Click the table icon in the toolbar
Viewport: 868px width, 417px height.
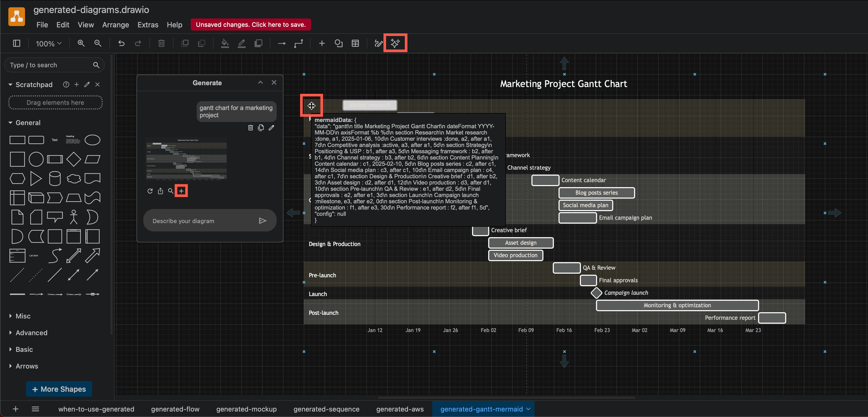(355, 43)
